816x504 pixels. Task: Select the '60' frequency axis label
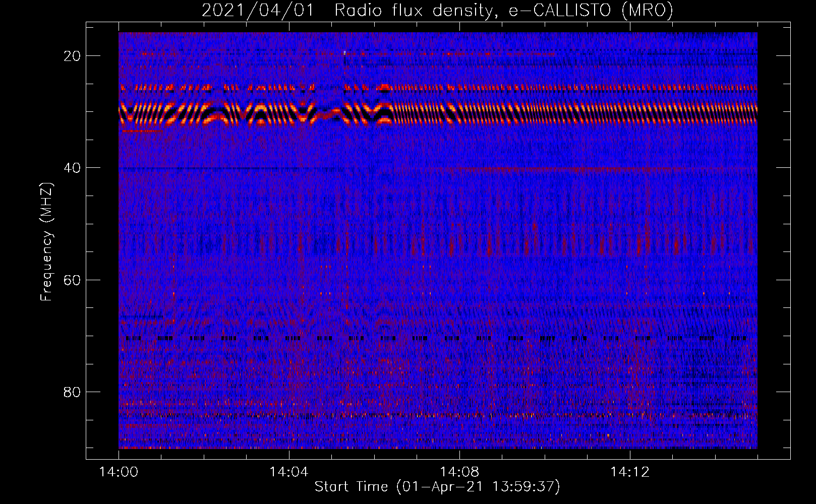tap(73, 280)
